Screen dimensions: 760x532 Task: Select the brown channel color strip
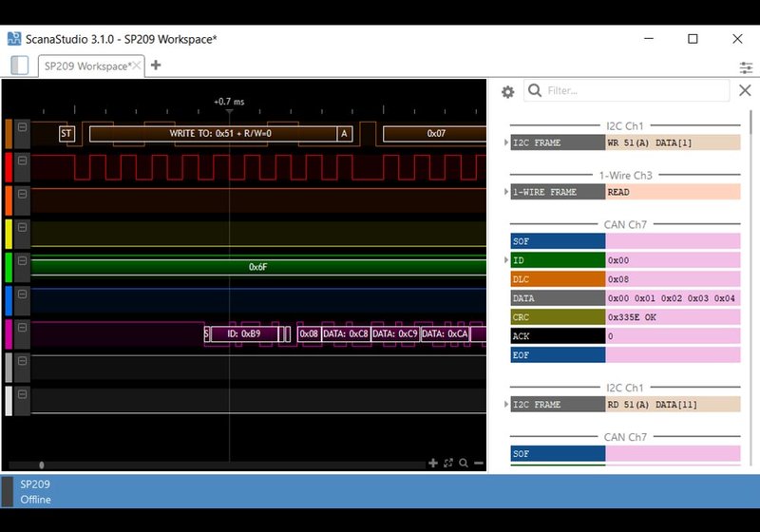(x=9, y=134)
